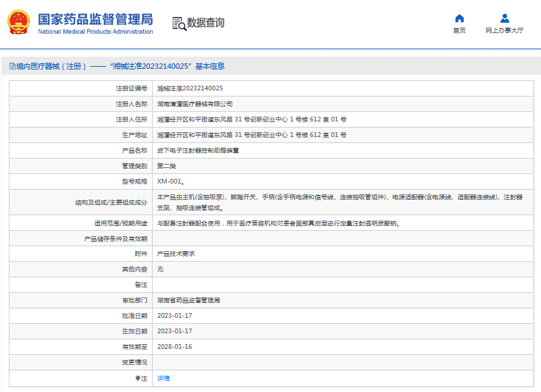Click the 产品名称 row label
This screenshot has width=541, height=392.
click(x=134, y=150)
